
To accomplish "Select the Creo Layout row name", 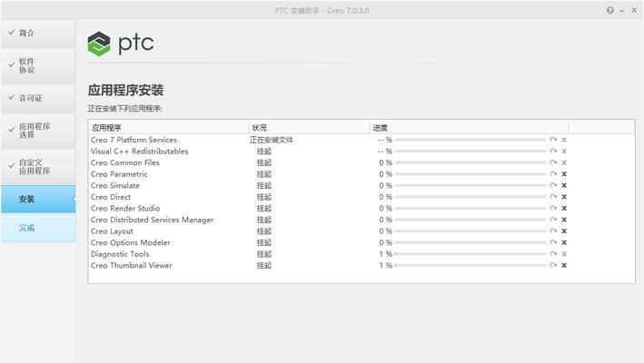I will [112, 231].
